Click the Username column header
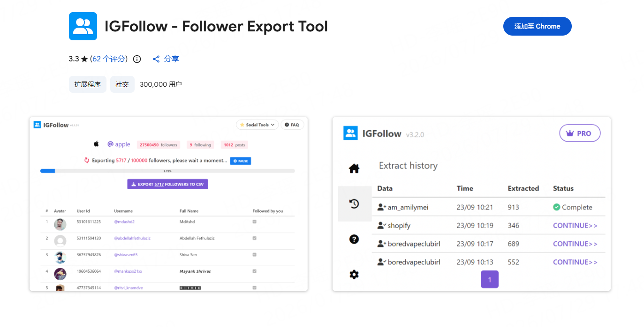 pos(123,211)
